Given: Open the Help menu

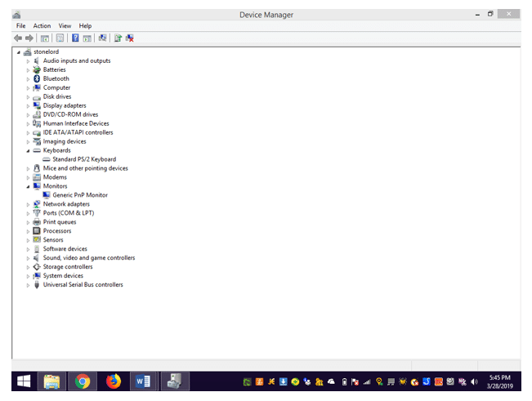Looking at the screenshot, I should [85, 26].
